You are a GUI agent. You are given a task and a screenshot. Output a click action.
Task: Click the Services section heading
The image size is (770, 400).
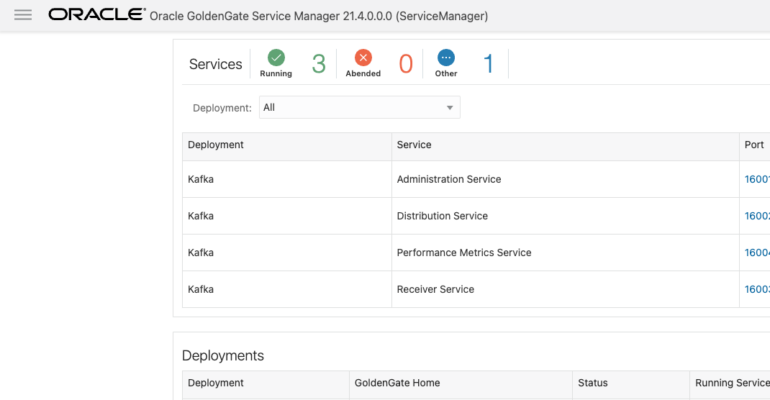coord(216,64)
